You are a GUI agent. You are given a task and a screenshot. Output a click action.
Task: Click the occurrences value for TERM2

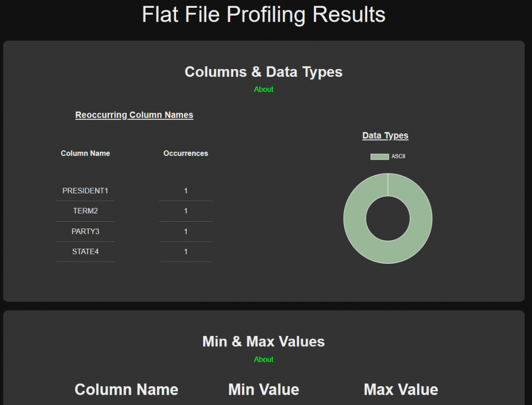click(185, 211)
